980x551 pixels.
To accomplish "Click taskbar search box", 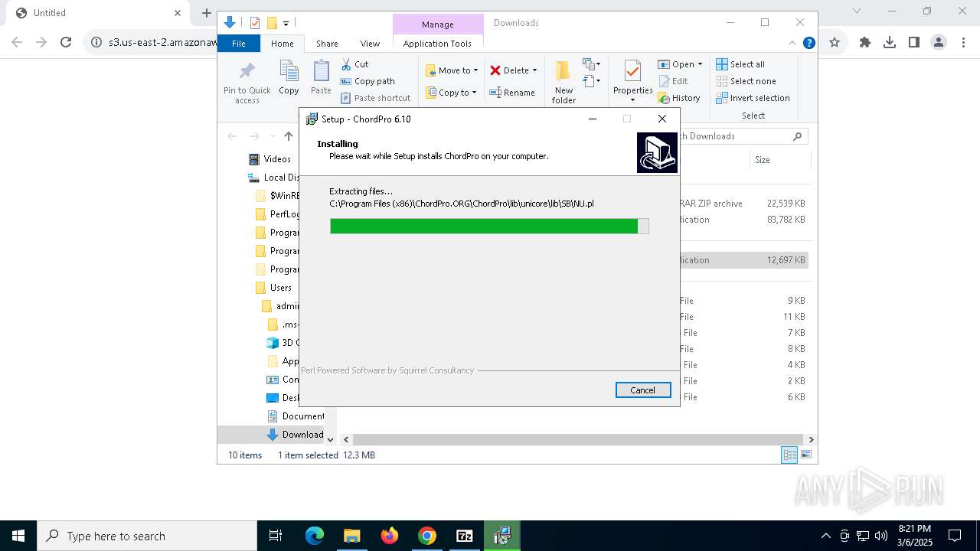I will click(147, 536).
